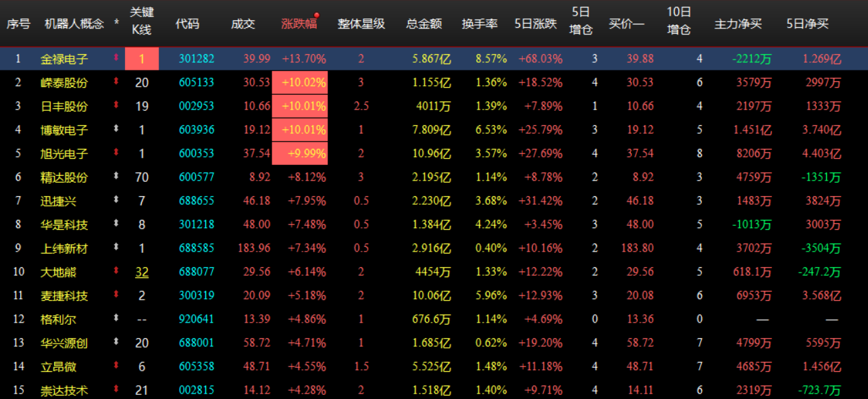Viewport: 868px width, 399px height.
Task: Click 5-day change +68.03%
Action: coord(540,59)
